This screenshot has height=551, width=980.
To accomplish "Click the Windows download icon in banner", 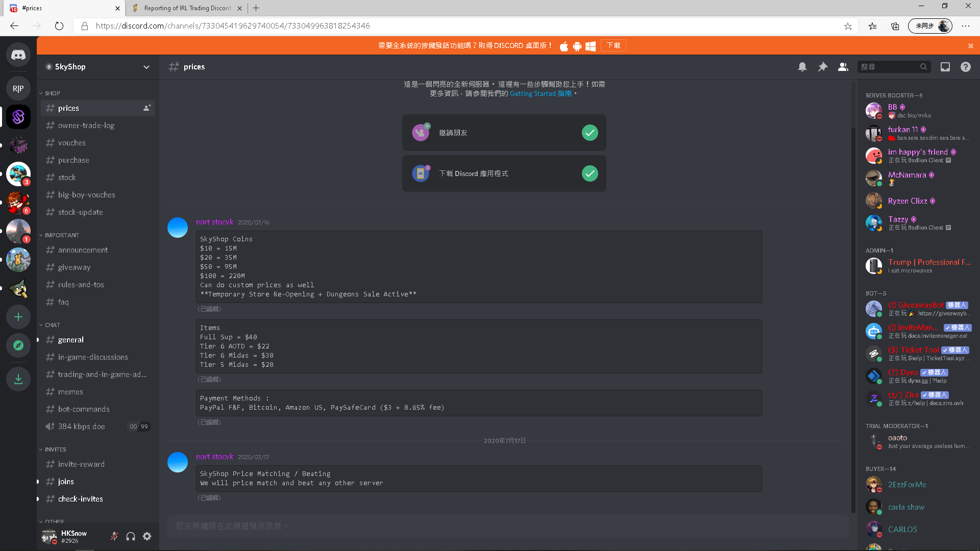I will coord(591,46).
